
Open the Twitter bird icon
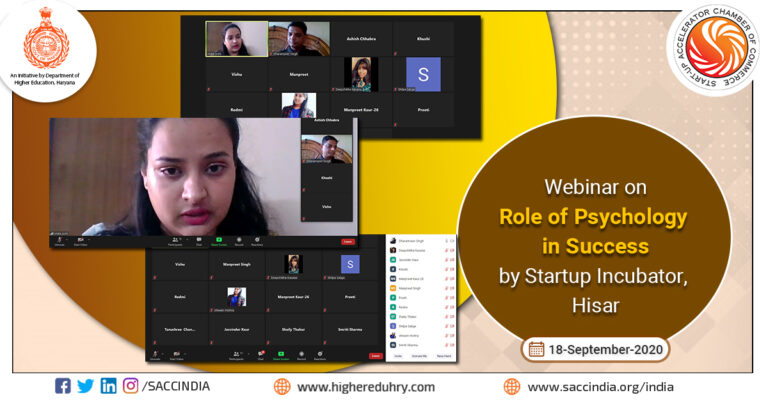pyautogui.click(x=85, y=386)
